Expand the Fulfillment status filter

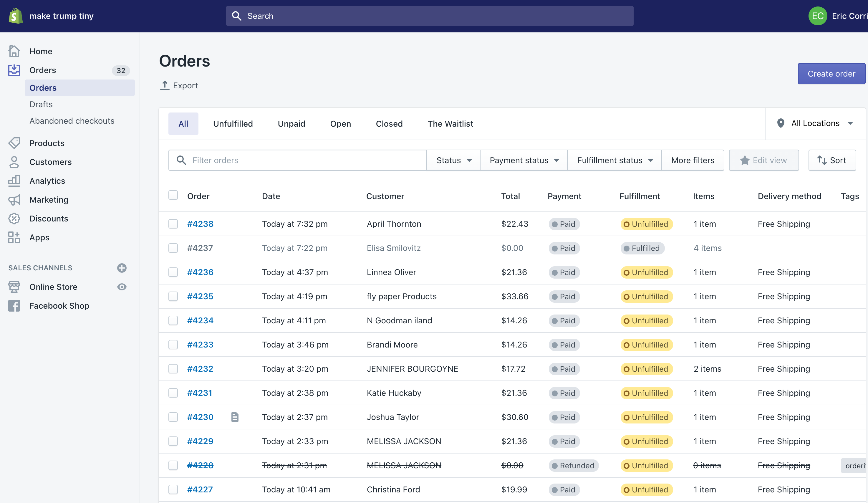click(614, 160)
